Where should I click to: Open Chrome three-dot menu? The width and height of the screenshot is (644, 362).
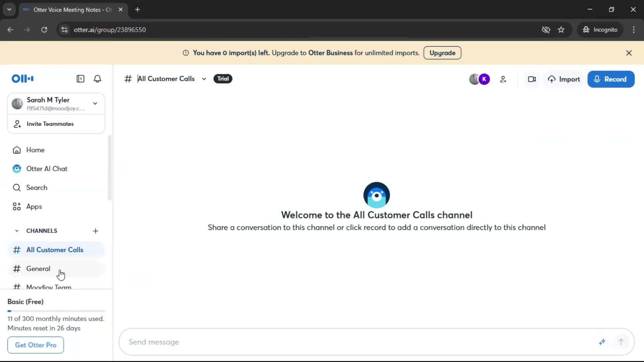(x=634, y=30)
